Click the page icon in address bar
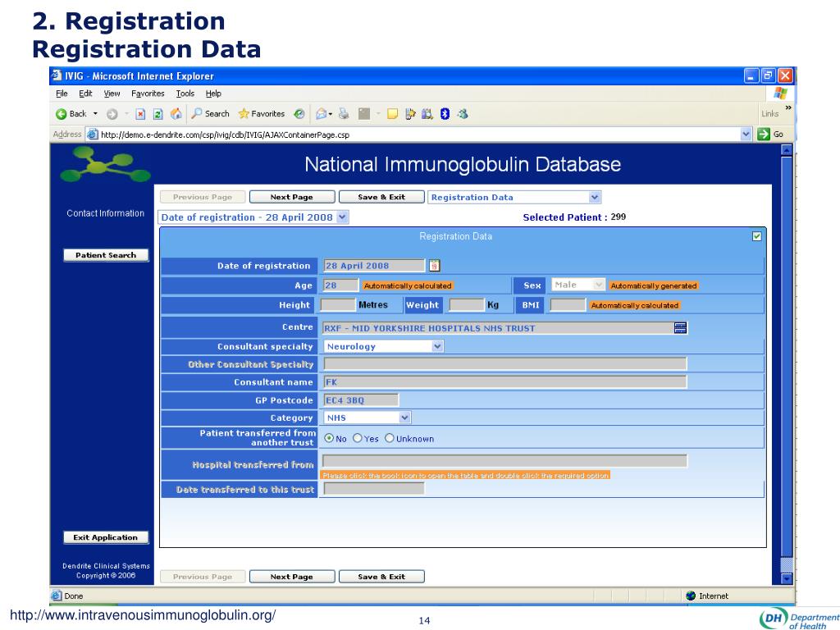This screenshot has width=840, height=630. click(93, 135)
